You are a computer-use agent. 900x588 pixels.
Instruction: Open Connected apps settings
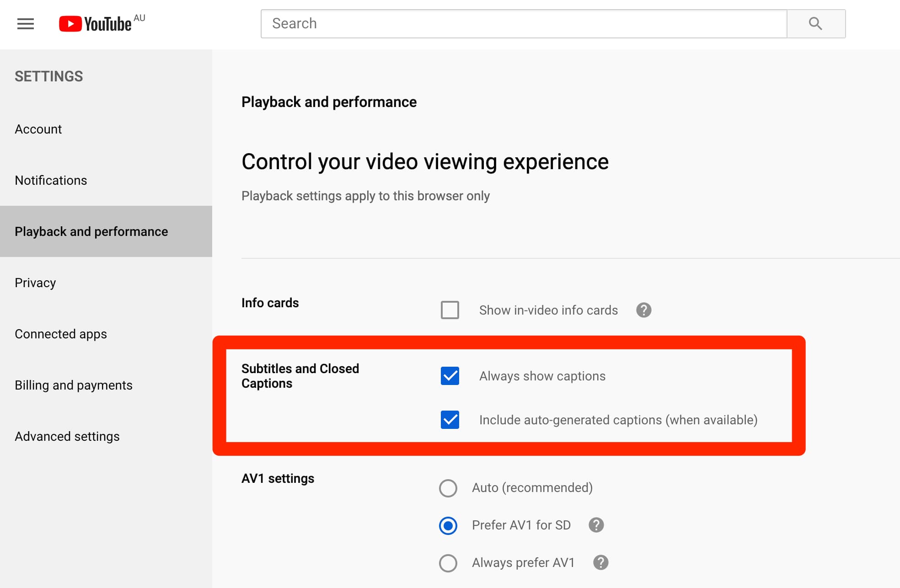[x=106, y=334]
